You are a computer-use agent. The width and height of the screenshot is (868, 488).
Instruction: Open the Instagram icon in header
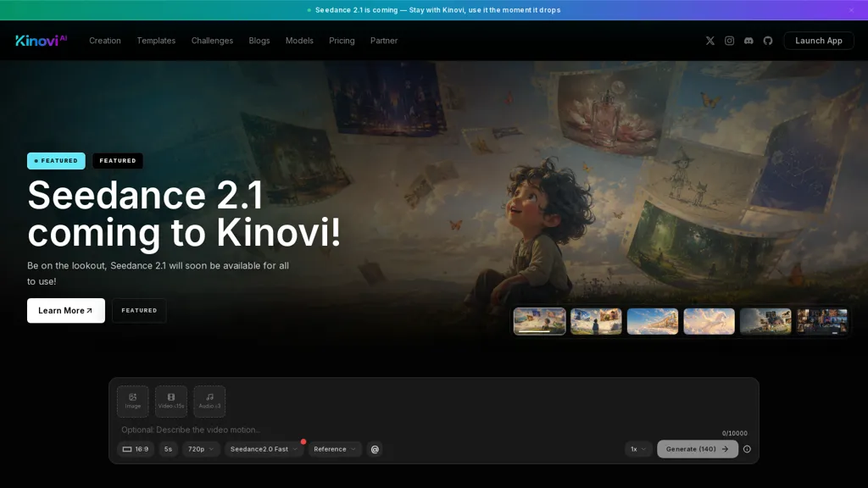(x=729, y=41)
